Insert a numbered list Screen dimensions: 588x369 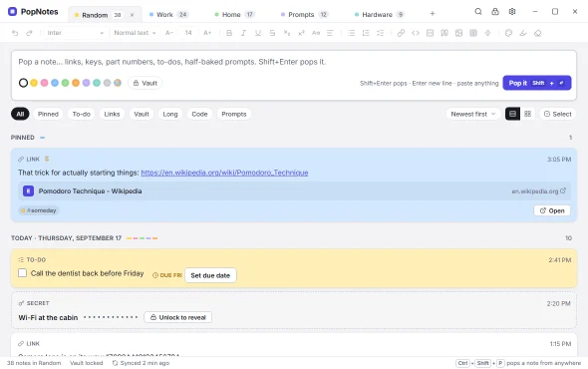tap(366, 33)
